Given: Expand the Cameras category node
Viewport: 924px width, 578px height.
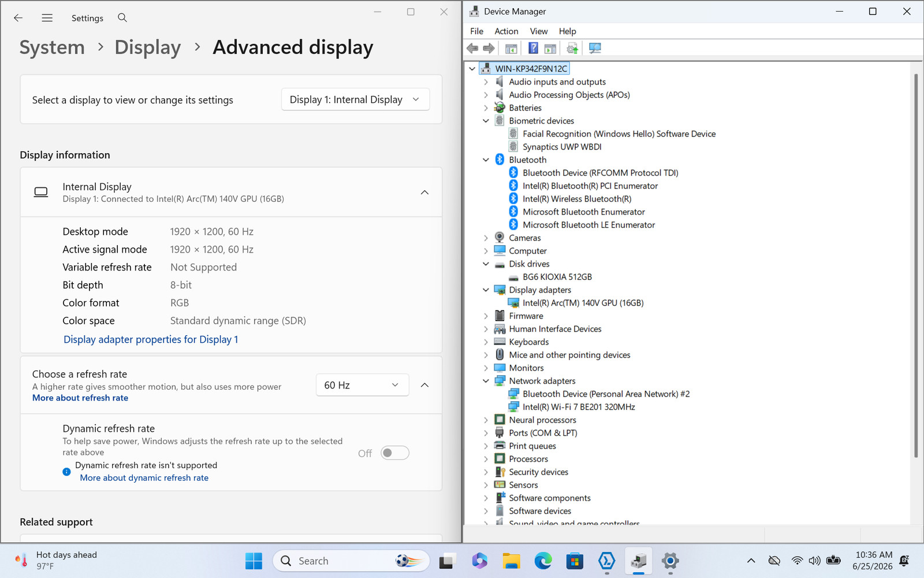Looking at the screenshot, I should (x=486, y=238).
